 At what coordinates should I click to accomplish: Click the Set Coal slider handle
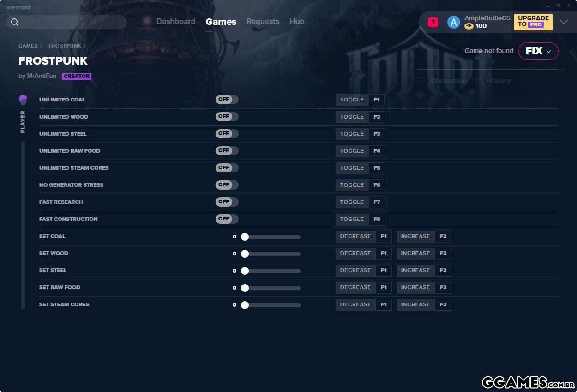(x=245, y=237)
